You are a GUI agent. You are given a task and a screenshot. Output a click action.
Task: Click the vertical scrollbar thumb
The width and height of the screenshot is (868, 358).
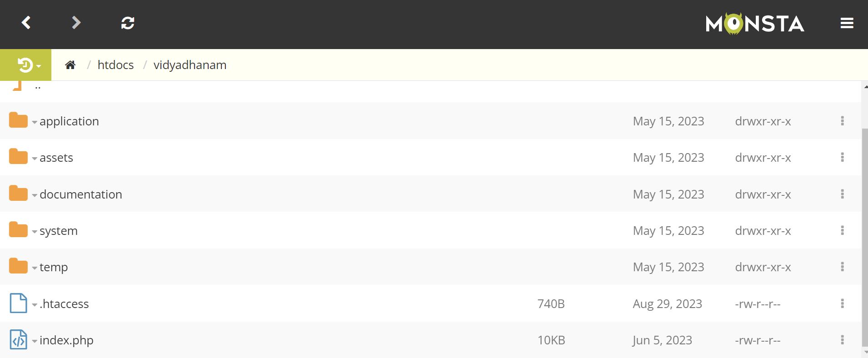coord(864,236)
